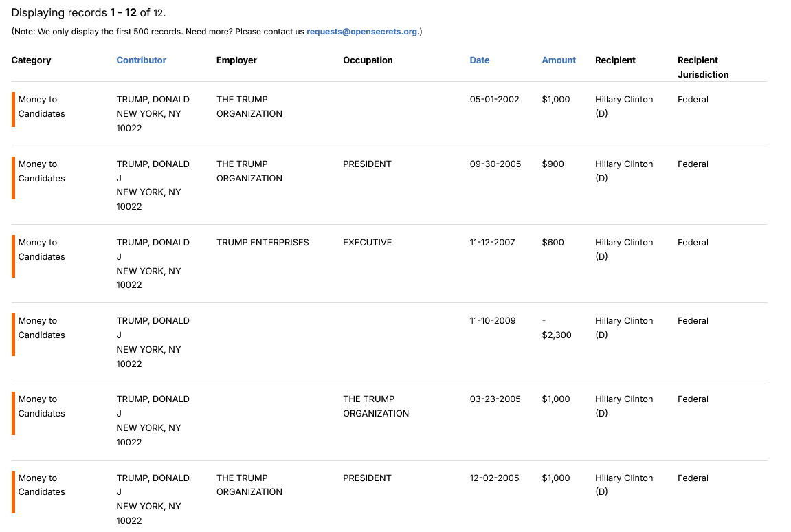Sort table by Contributor column
This screenshot has height=532, width=791.
[142, 60]
